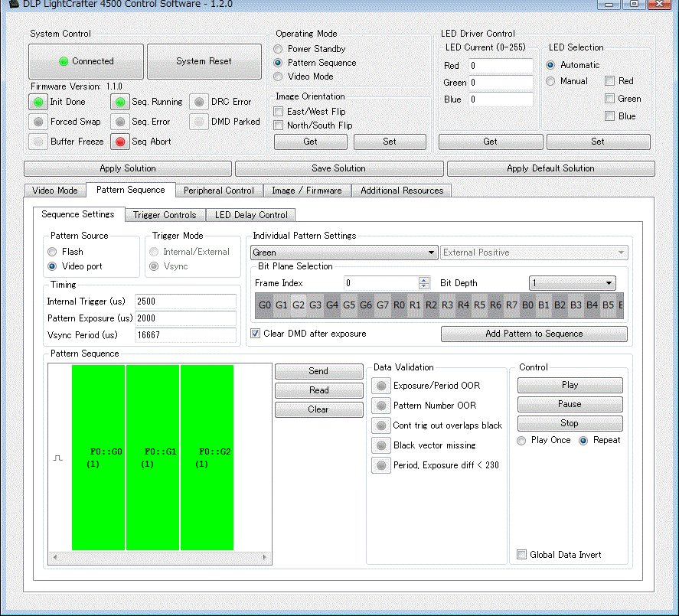Image resolution: width=679 pixels, height=616 pixels.
Task: Toggle Clear DMD after exposure
Action: click(256, 334)
